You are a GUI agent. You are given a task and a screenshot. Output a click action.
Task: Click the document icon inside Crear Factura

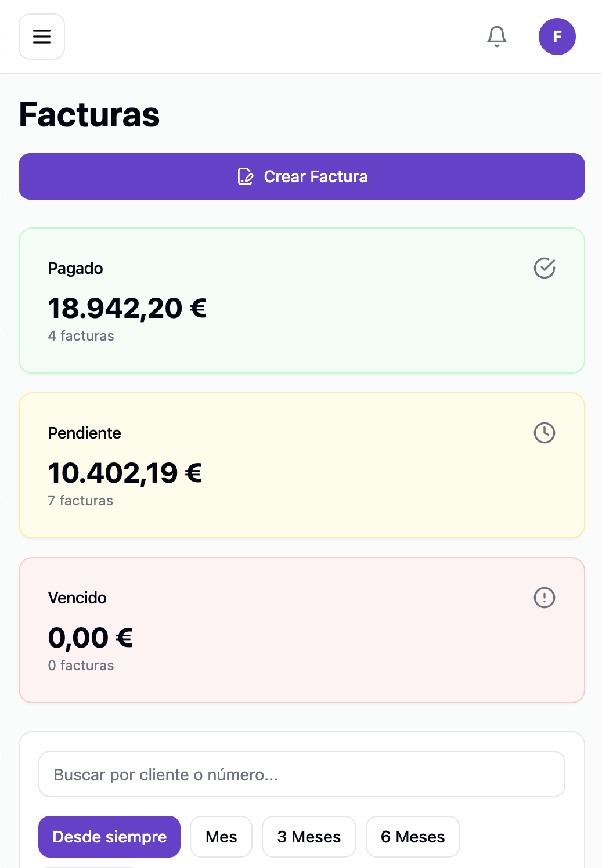click(x=244, y=176)
